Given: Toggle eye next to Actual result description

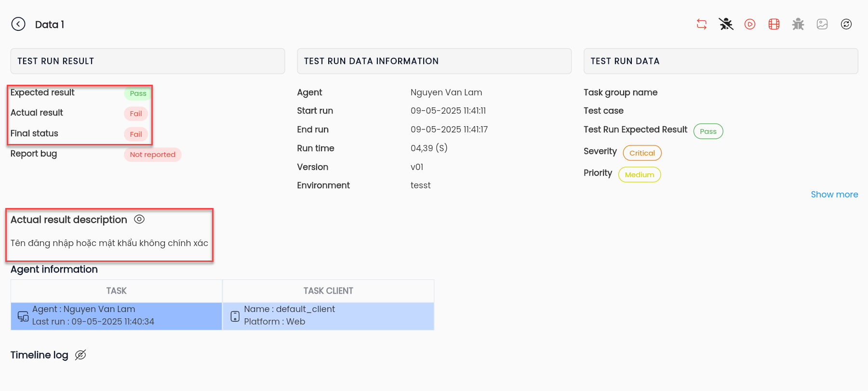Looking at the screenshot, I should (x=139, y=219).
